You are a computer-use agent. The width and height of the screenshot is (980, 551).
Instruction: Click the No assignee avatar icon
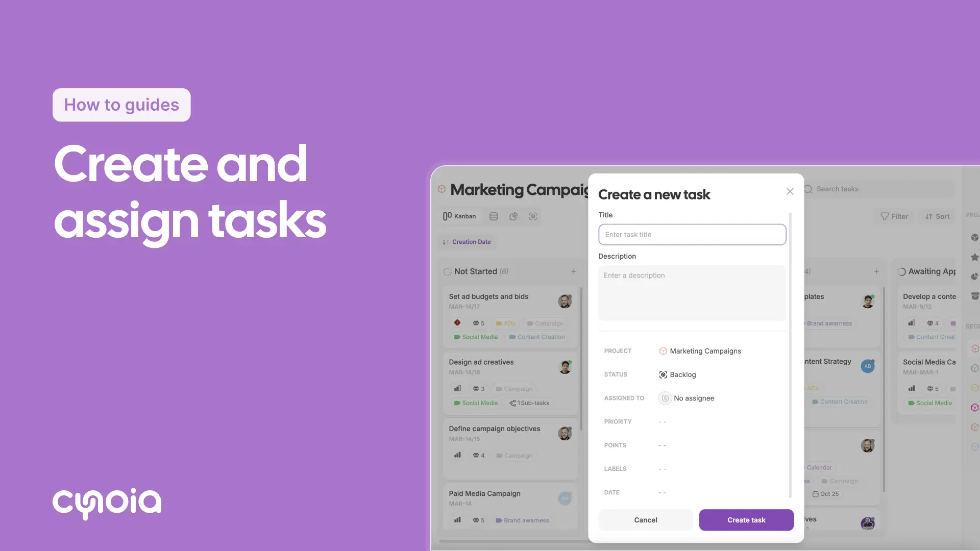click(665, 398)
